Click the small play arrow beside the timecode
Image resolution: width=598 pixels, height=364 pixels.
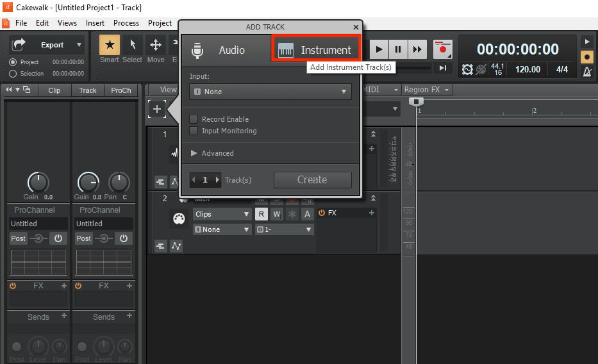[587, 42]
